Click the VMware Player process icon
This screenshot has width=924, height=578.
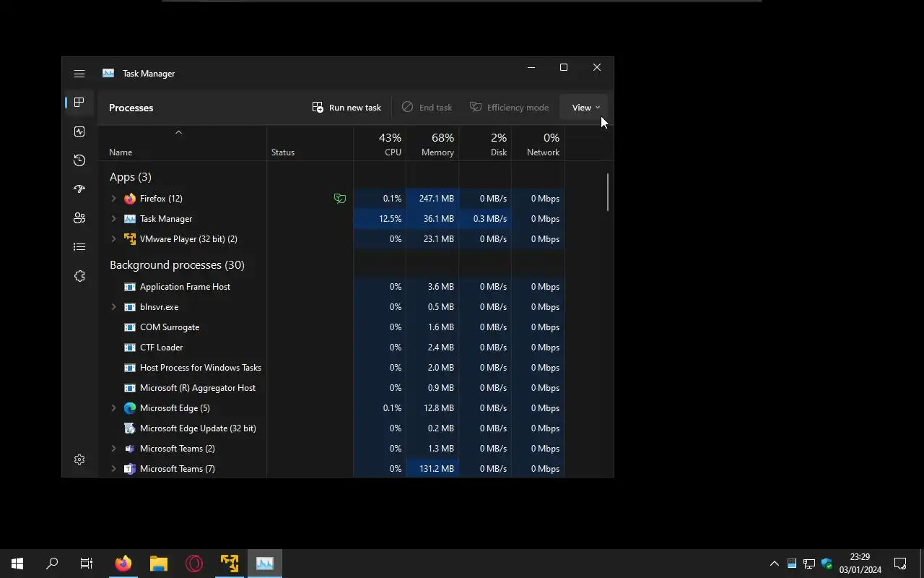point(130,238)
